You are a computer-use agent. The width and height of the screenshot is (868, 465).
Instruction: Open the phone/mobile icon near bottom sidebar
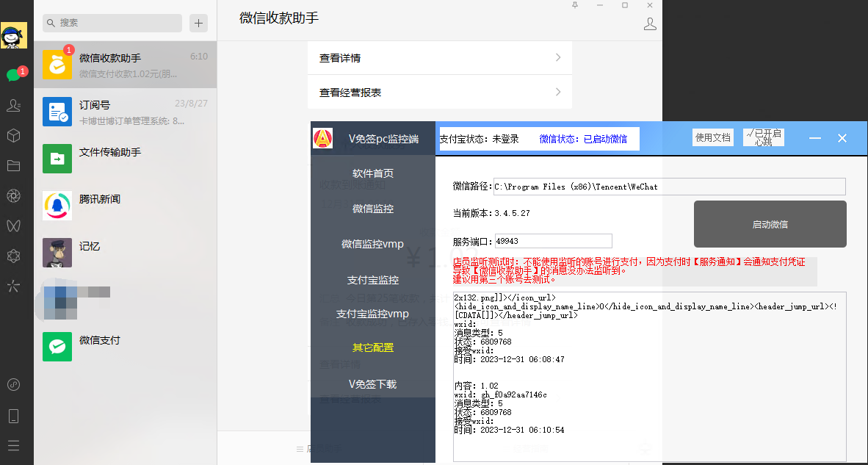point(13,416)
